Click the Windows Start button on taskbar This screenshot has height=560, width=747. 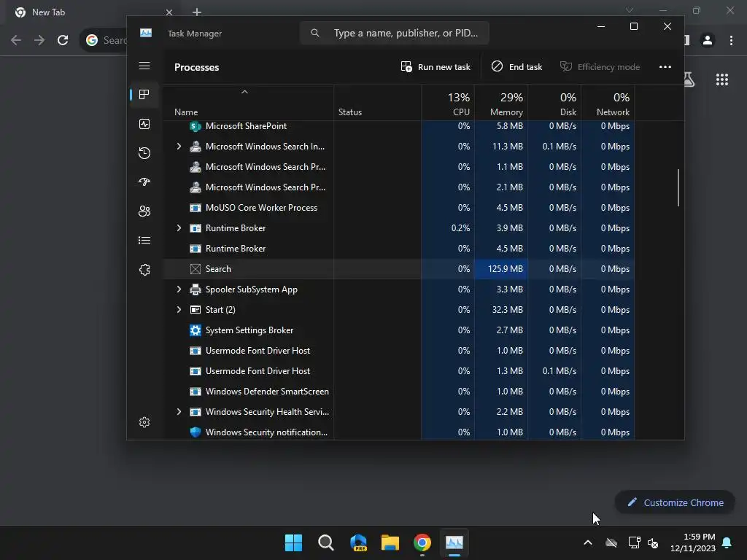(293, 542)
